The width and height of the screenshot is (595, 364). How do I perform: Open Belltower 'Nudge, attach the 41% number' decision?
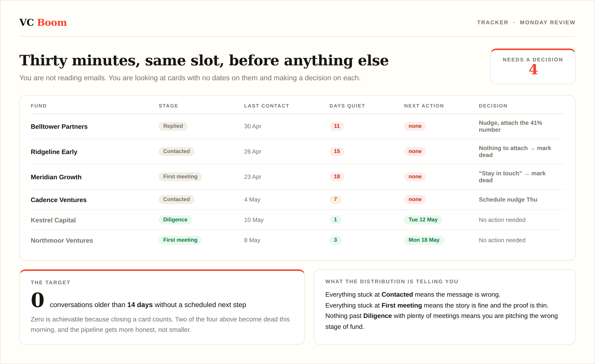(510, 126)
